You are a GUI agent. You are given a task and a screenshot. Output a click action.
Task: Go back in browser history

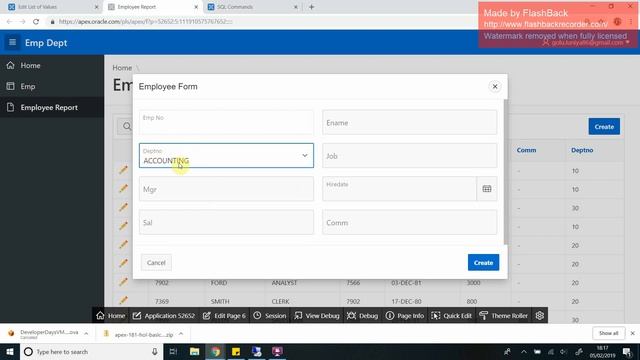9,22
